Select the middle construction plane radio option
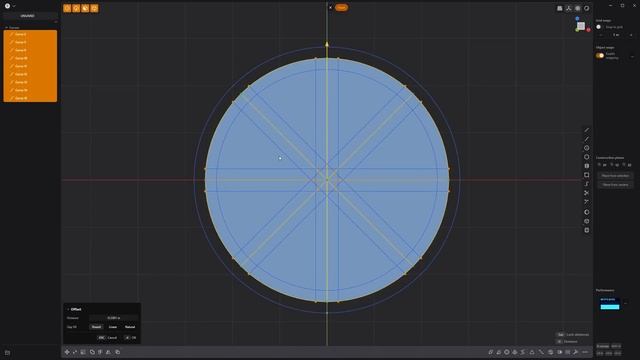Image resolution: width=640 pixels, height=360 pixels. point(615,165)
